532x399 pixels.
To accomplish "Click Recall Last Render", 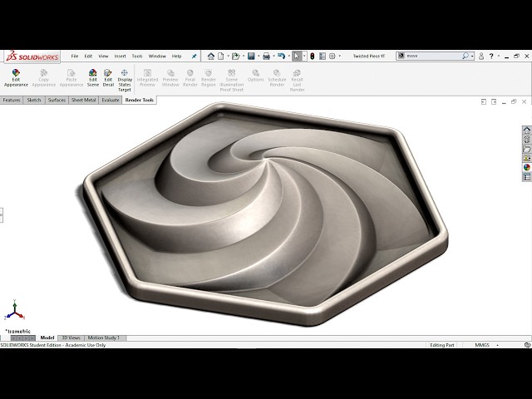I will point(297,81).
